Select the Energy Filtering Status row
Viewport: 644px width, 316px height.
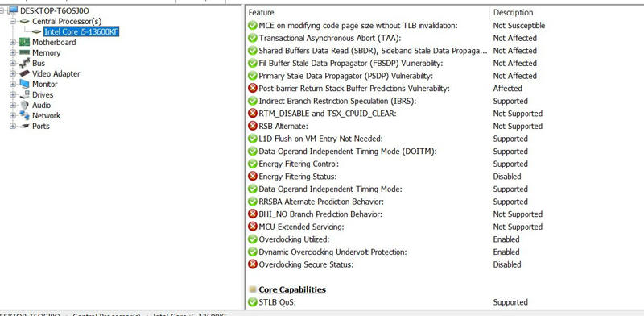pyautogui.click(x=445, y=176)
